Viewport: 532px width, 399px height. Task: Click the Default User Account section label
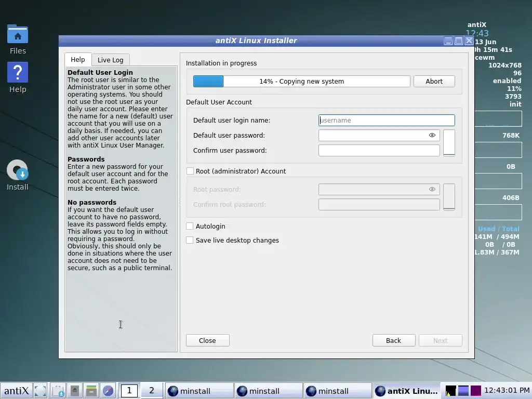pyautogui.click(x=219, y=102)
